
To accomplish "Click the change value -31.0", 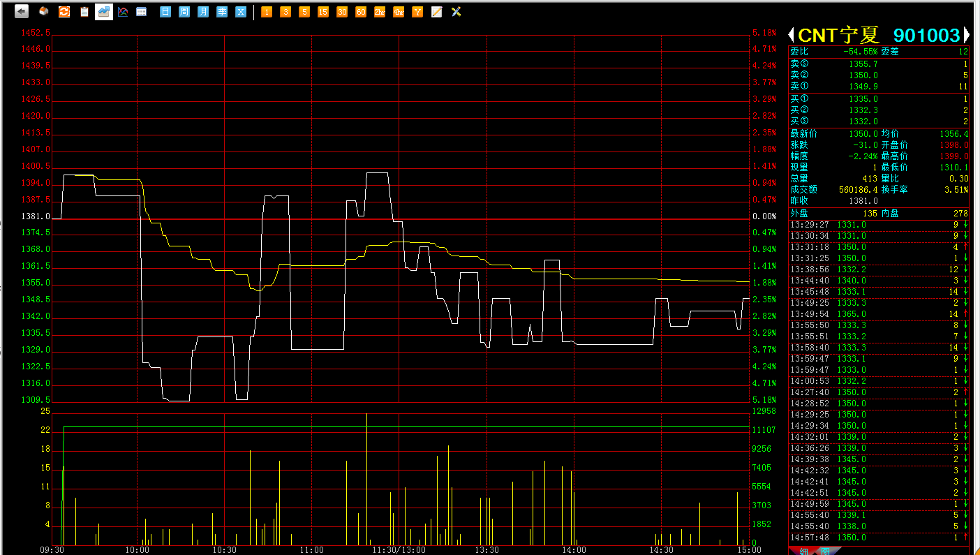I will (x=866, y=145).
